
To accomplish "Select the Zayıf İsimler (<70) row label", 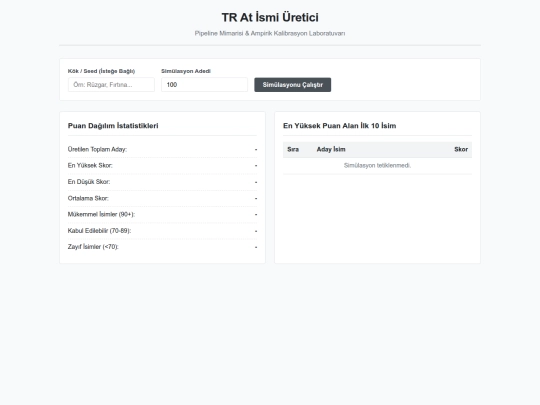I will [93, 247].
